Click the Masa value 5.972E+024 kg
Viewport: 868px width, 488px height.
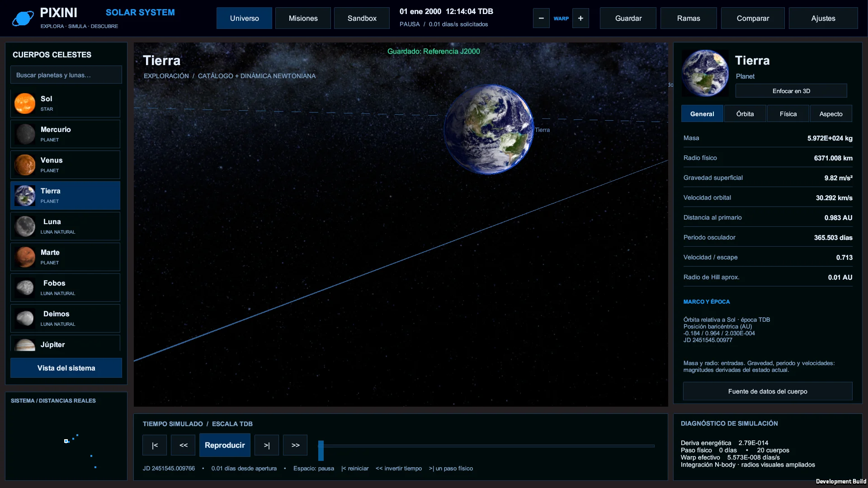pos(830,138)
